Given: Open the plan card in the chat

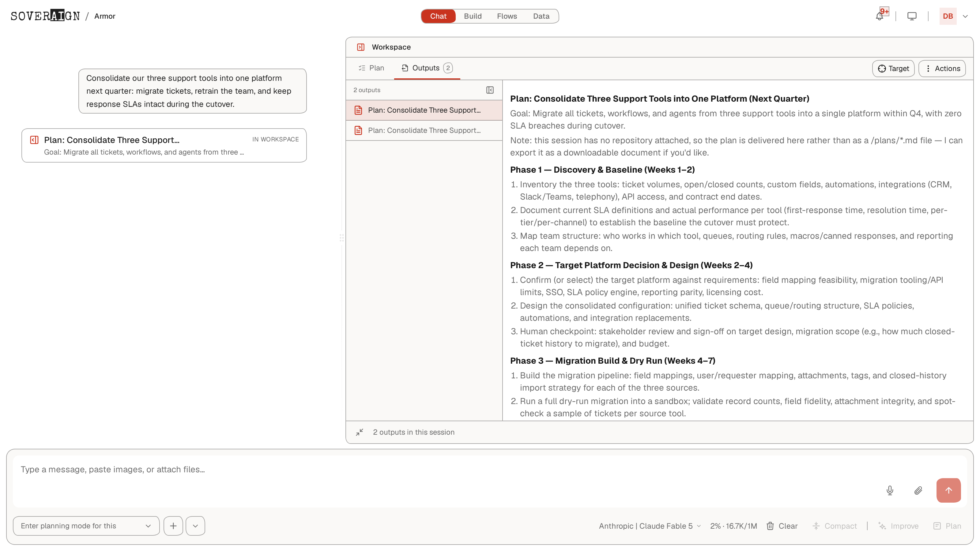Looking at the screenshot, I should tap(164, 145).
